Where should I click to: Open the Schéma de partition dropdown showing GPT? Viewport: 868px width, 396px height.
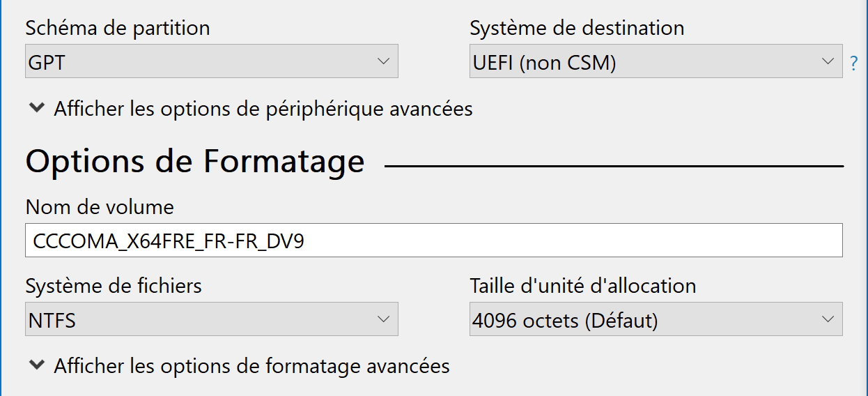click(x=212, y=61)
